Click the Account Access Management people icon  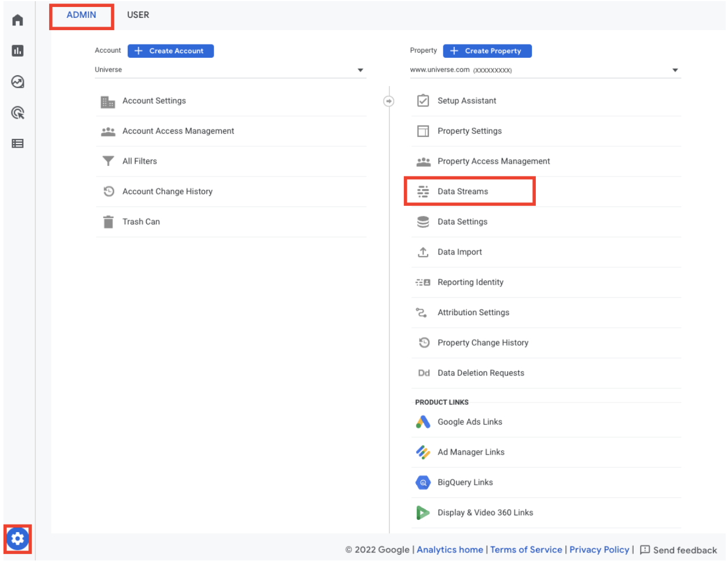coord(108,132)
